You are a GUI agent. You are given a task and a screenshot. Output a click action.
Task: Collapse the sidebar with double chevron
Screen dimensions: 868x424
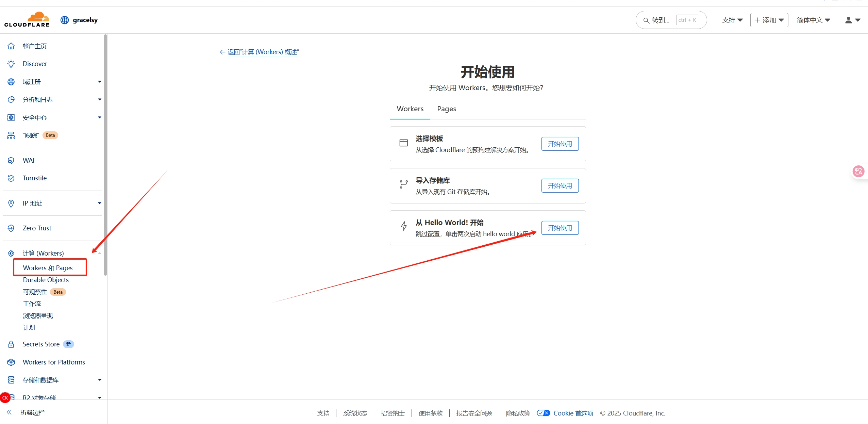[9, 412]
